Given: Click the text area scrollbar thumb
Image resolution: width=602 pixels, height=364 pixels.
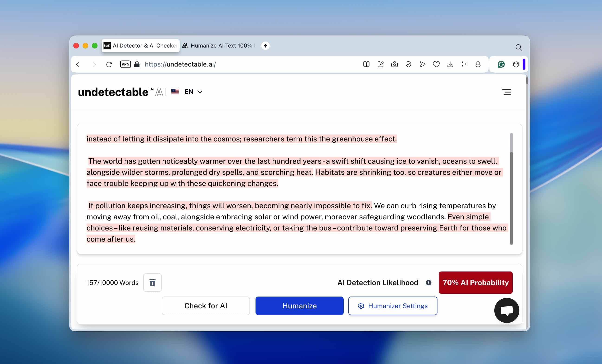Looking at the screenshot, I should (x=511, y=198).
